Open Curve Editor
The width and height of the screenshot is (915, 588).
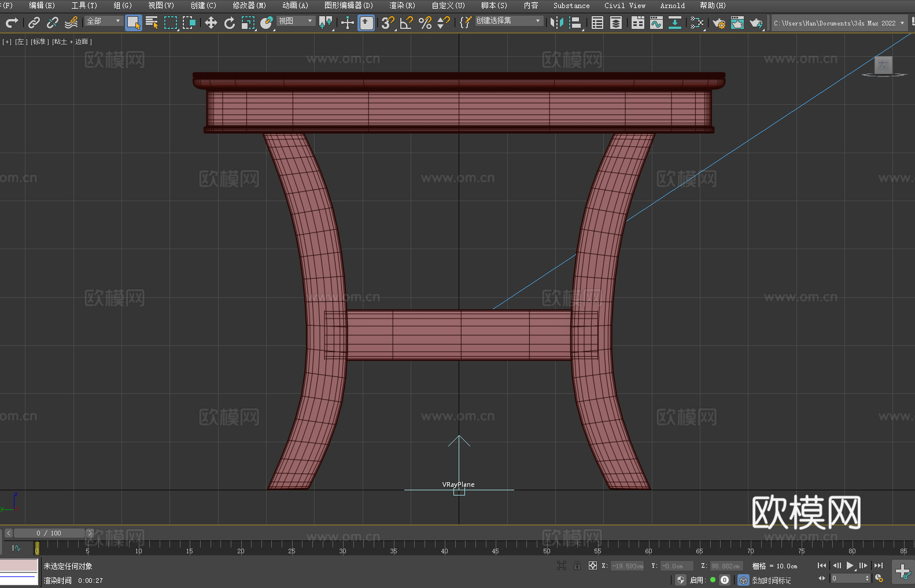656,23
